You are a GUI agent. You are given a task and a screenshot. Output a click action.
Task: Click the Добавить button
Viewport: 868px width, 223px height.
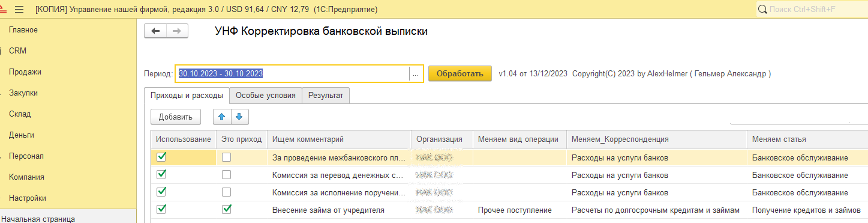176,117
